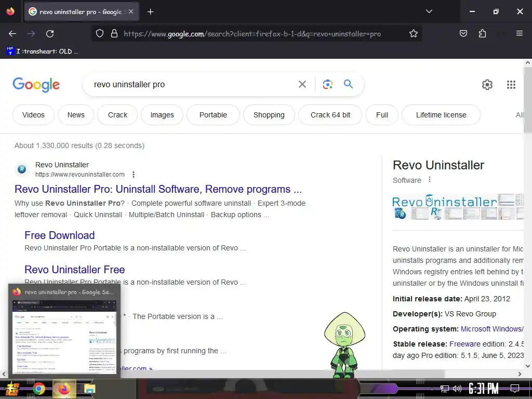Select the Shopping filter
This screenshot has height=399, width=532.
[269, 115]
